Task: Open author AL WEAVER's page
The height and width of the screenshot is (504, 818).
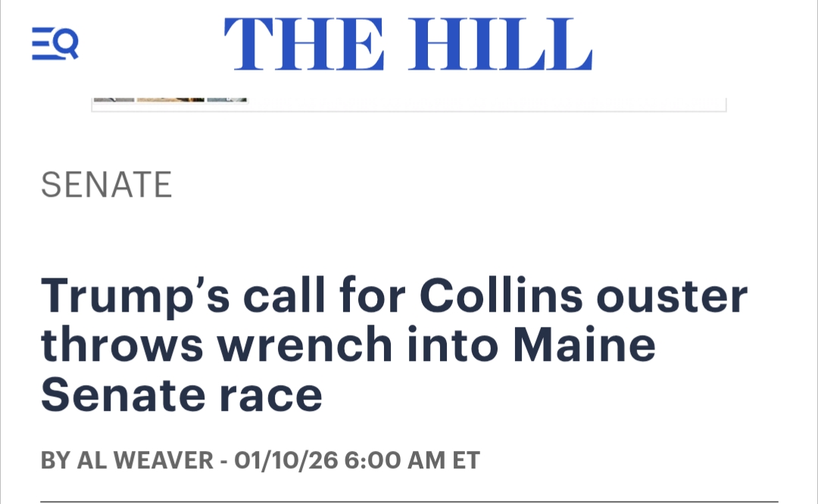Action: click(x=145, y=460)
